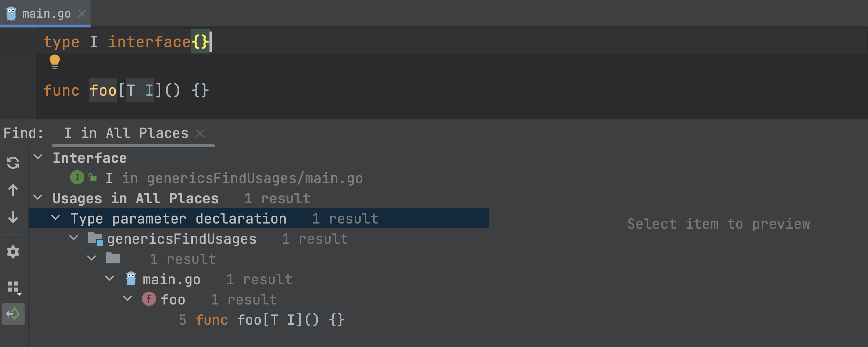Click the red function icon beside foo

149,299
